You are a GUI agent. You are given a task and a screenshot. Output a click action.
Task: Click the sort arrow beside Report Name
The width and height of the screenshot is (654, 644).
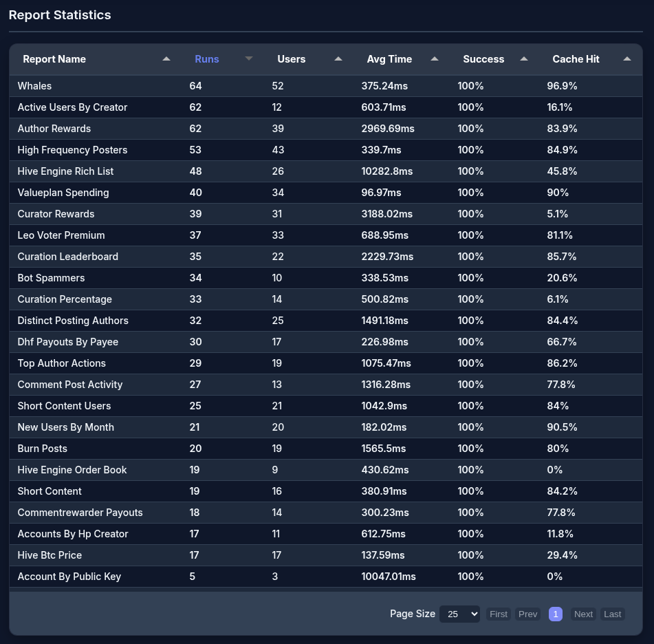coord(166,59)
